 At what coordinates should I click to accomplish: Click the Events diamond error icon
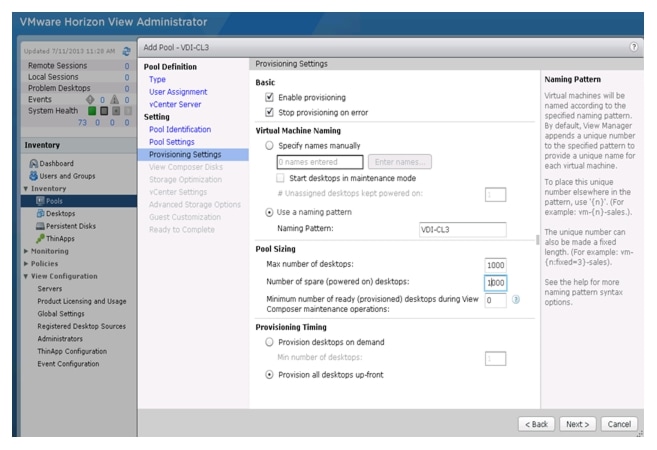[x=90, y=99]
